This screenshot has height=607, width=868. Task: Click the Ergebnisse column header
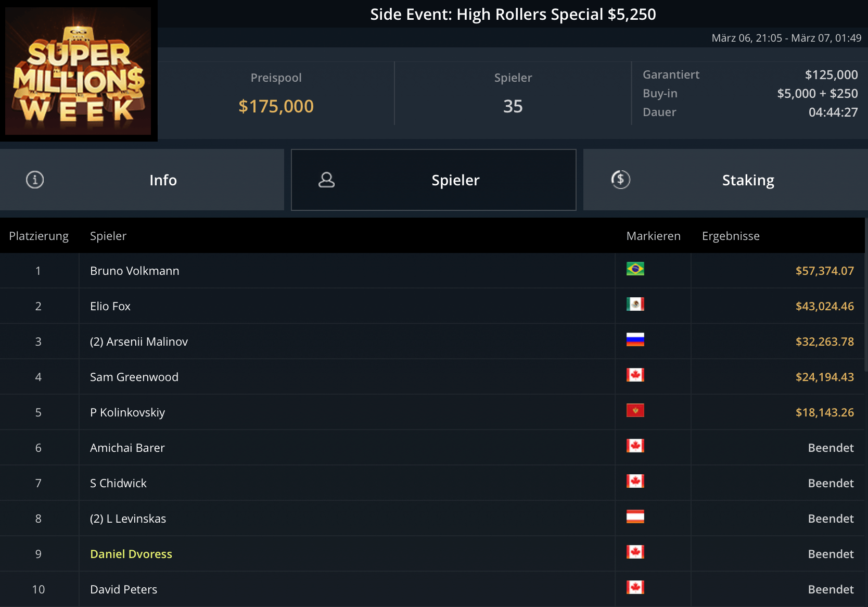tap(730, 236)
